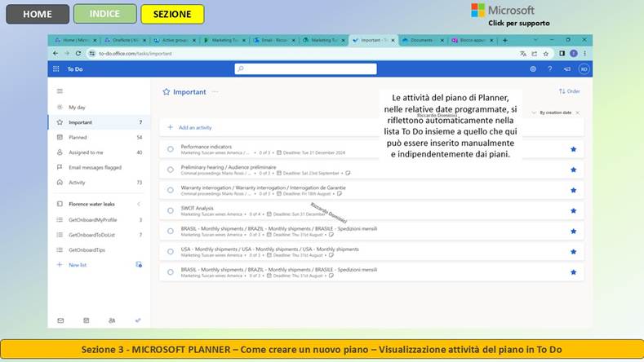Viewport: 644px width, 362px height.
Task: Open Mail from the bottom sidebar icon
Action: click(60, 320)
